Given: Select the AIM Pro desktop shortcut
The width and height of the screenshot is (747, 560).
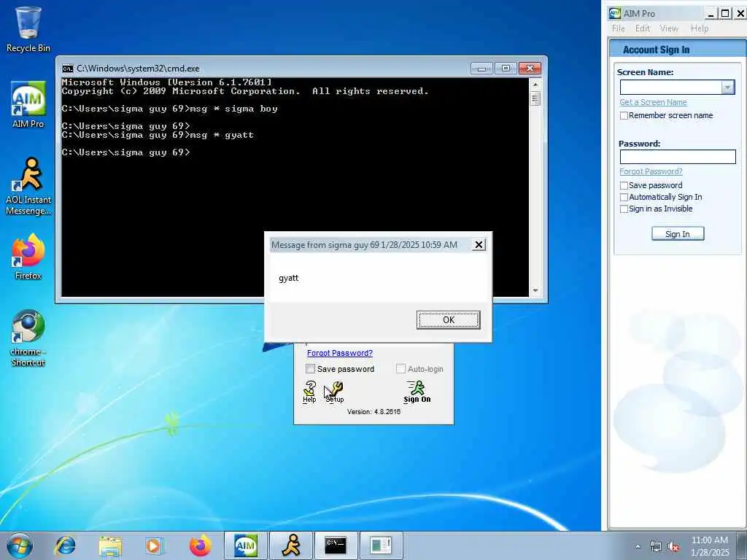Looking at the screenshot, I should [x=28, y=105].
